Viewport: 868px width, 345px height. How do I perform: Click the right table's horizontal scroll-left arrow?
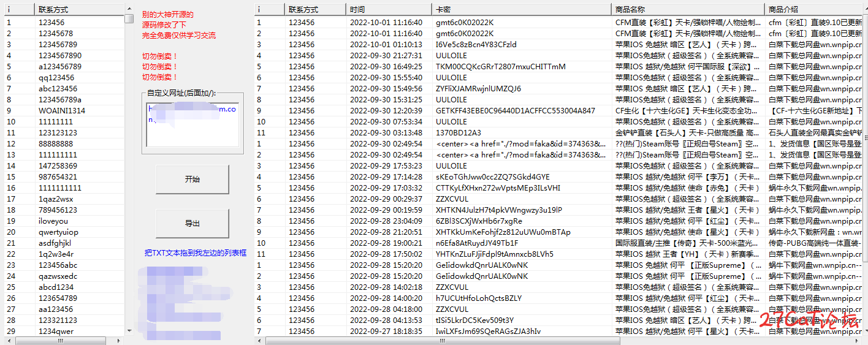pyautogui.click(x=259, y=340)
